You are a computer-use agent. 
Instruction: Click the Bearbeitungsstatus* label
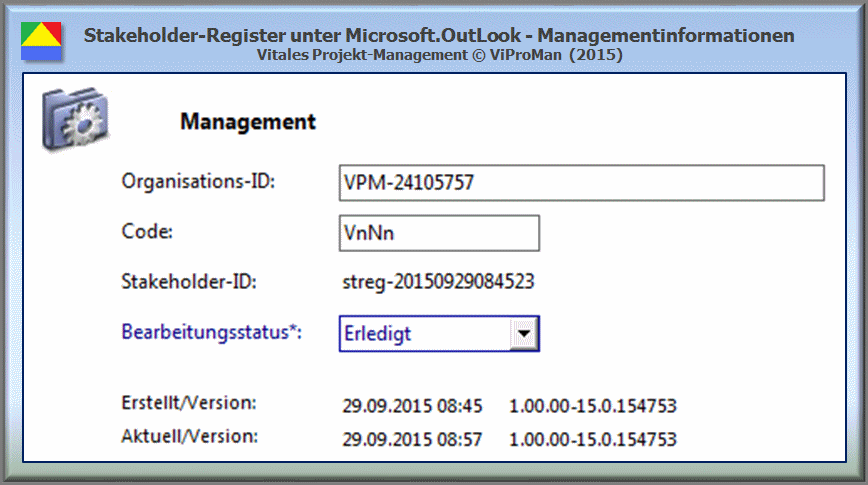pos(211,332)
